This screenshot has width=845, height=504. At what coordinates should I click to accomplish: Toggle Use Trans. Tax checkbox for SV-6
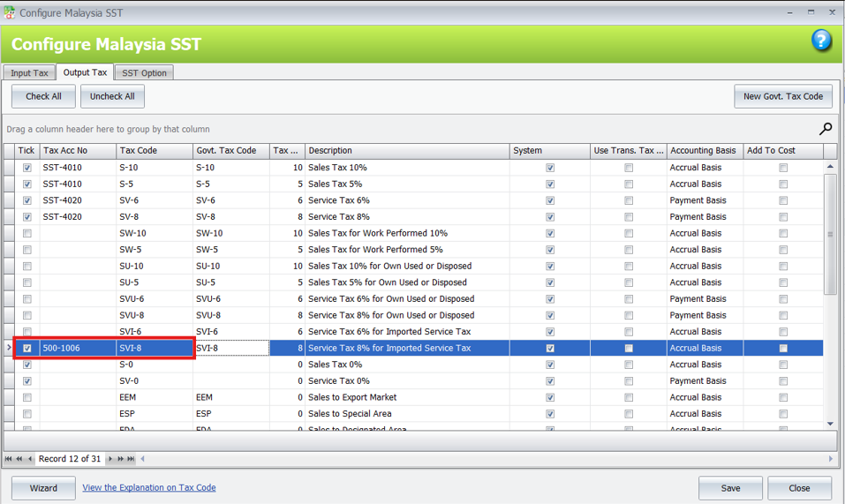click(629, 201)
